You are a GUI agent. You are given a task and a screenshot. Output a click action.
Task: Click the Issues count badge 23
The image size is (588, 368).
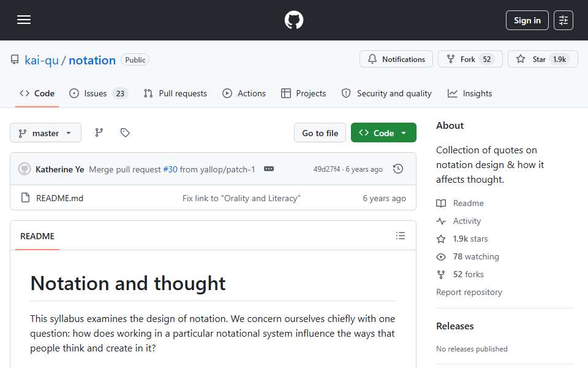(120, 93)
